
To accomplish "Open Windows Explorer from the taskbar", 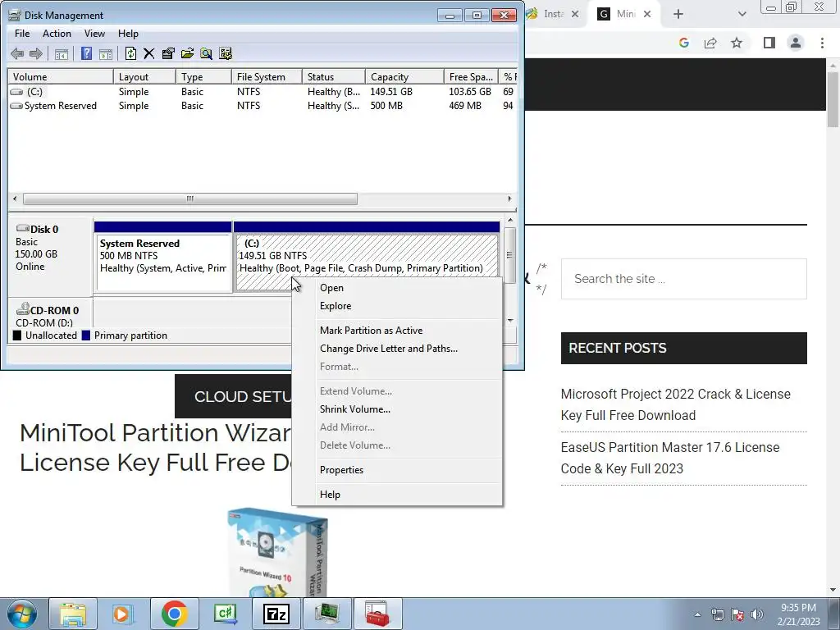I will click(73, 614).
